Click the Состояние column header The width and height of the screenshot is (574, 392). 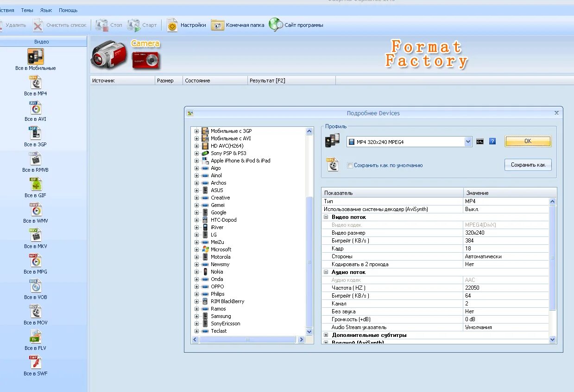click(x=215, y=81)
